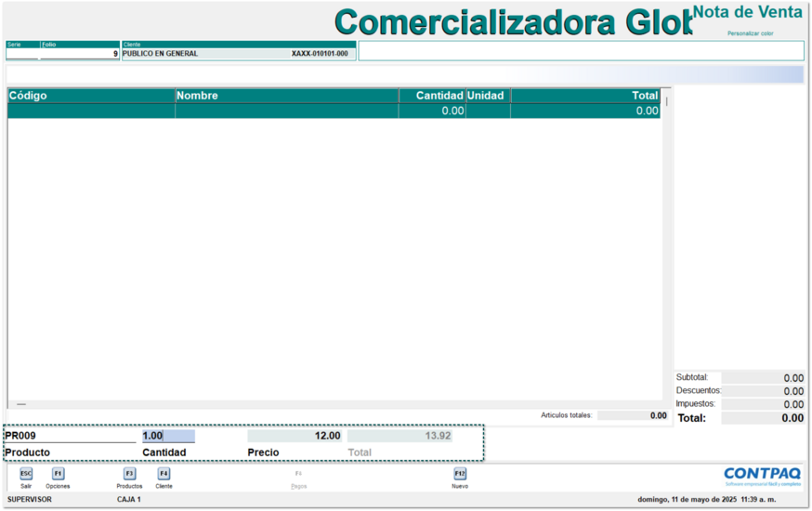Screen dimensions: 812x511
Task: Start a new sale with F12 Nuevo
Action: coord(460,474)
